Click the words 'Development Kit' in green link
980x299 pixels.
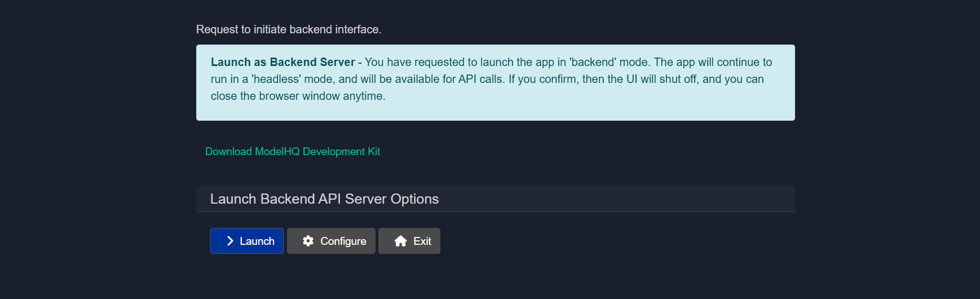(341, 151)
